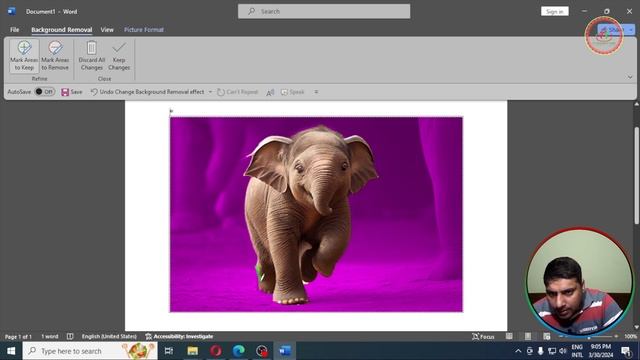This screenshot has width=640, height=360.
Task: Click the document vertical scrollbar thumb
Action: click(x=636, y=176)
